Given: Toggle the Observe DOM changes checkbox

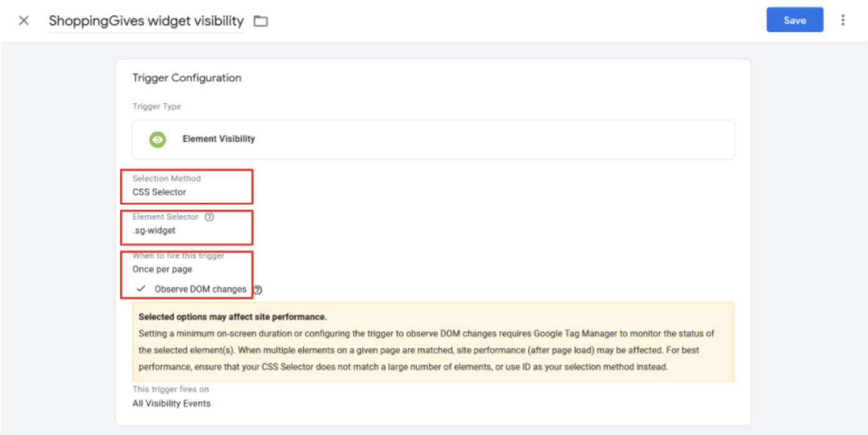Looking at the screenshot, I should click(x=142, y=289).
